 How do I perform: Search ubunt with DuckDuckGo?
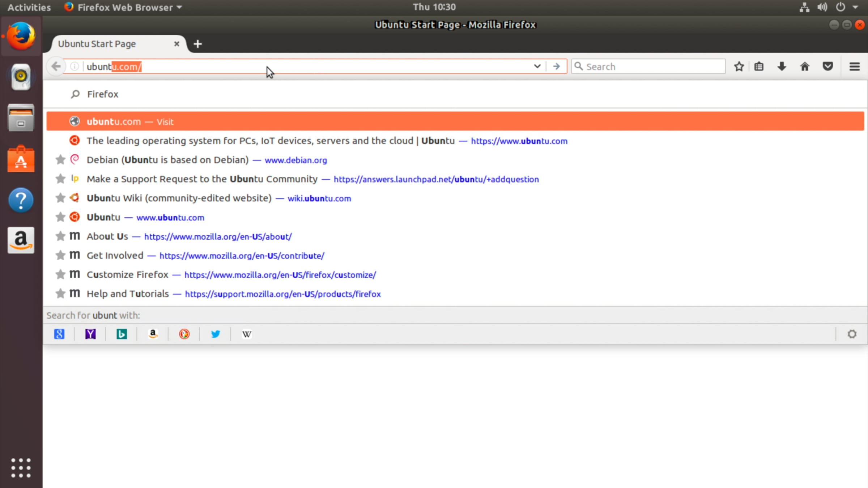pos(184,334)
